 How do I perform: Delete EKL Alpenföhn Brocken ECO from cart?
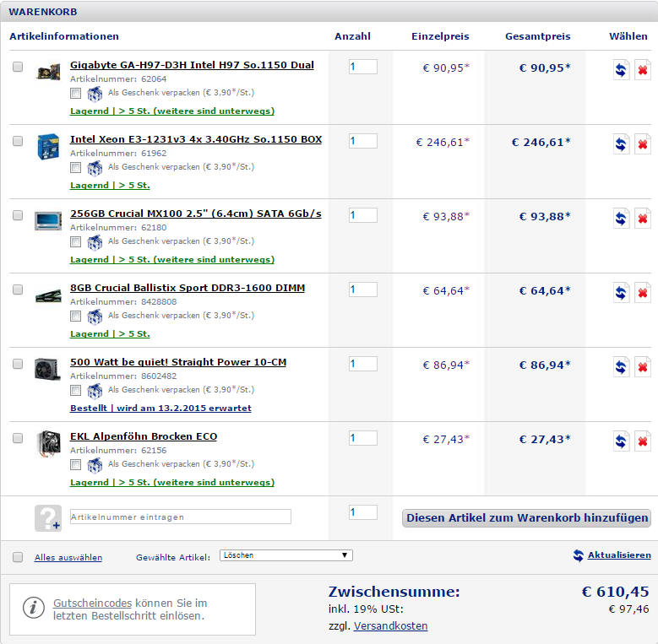[x=643, y=441]
